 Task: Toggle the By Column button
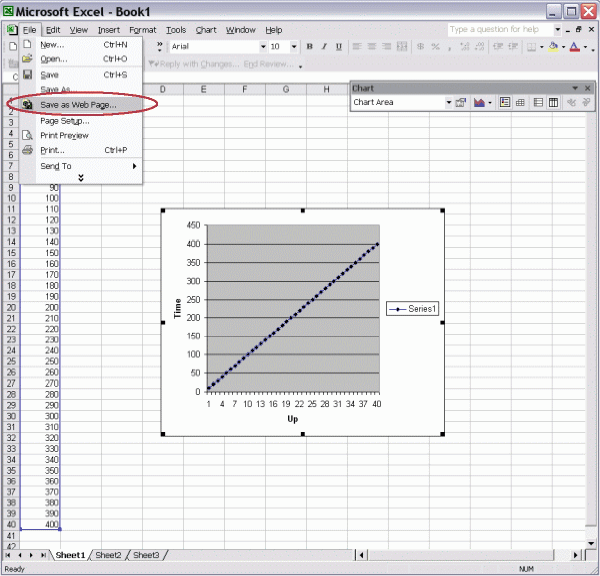(555, 102)
